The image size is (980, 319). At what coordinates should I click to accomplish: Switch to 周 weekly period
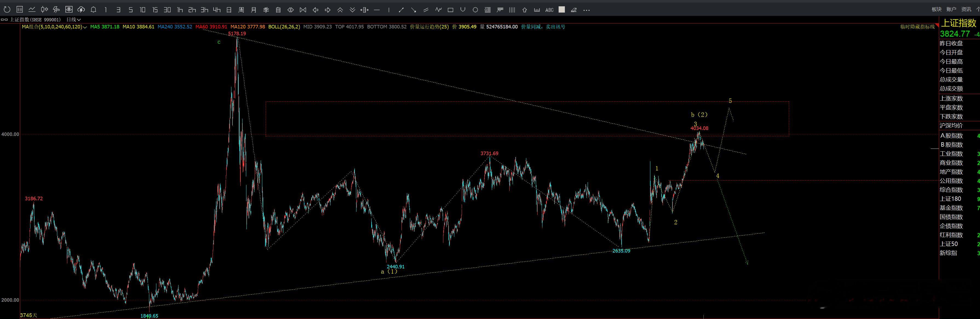pos(241,10)
